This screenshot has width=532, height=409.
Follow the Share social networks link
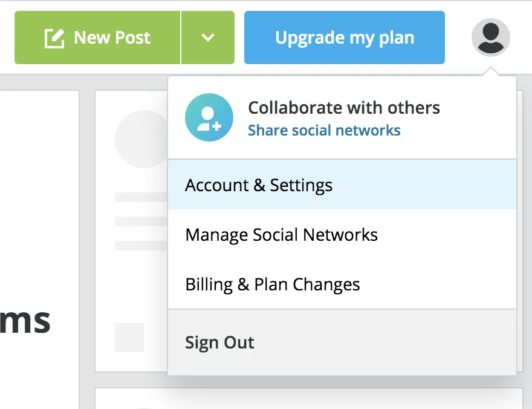click(324, 130)
